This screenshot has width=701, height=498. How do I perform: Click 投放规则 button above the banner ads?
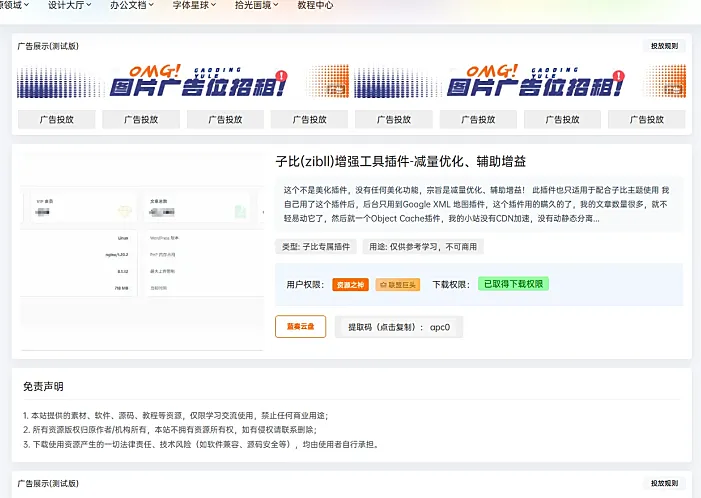pyautogui.click(x=664, y=46)
